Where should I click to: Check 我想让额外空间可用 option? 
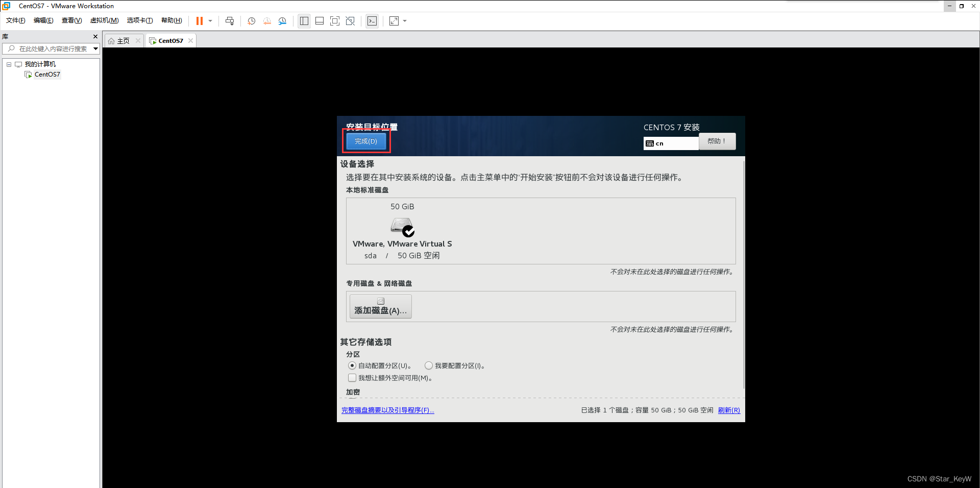pos(352,378)
